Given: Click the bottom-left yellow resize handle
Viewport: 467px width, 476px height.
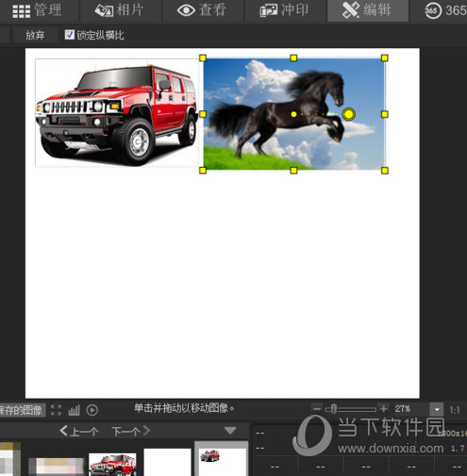Looking at the screenshot, I should tap(203, 171).
